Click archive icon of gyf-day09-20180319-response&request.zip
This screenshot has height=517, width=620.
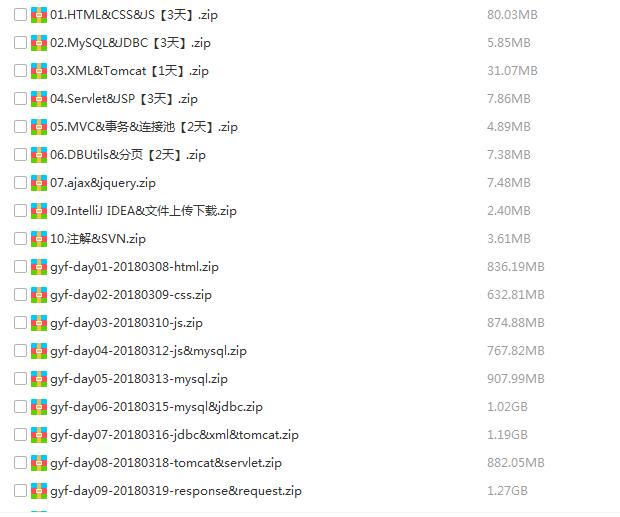tap(39, 491)
